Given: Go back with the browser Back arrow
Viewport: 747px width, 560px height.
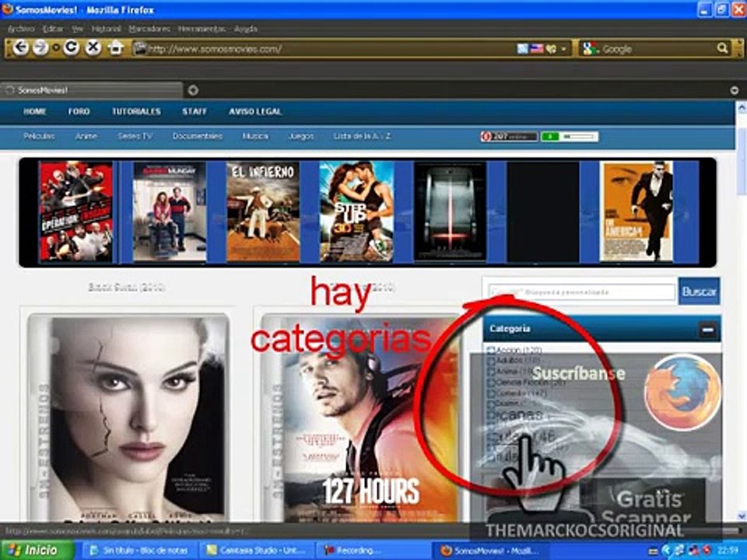Looking at the screenshot, I should (20, 48).
